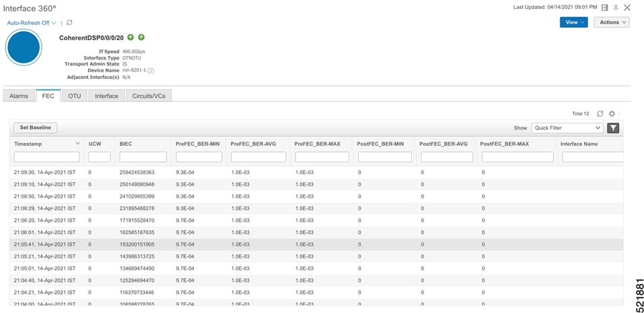Click the funnel filter icon

click(x=613, y=128)
